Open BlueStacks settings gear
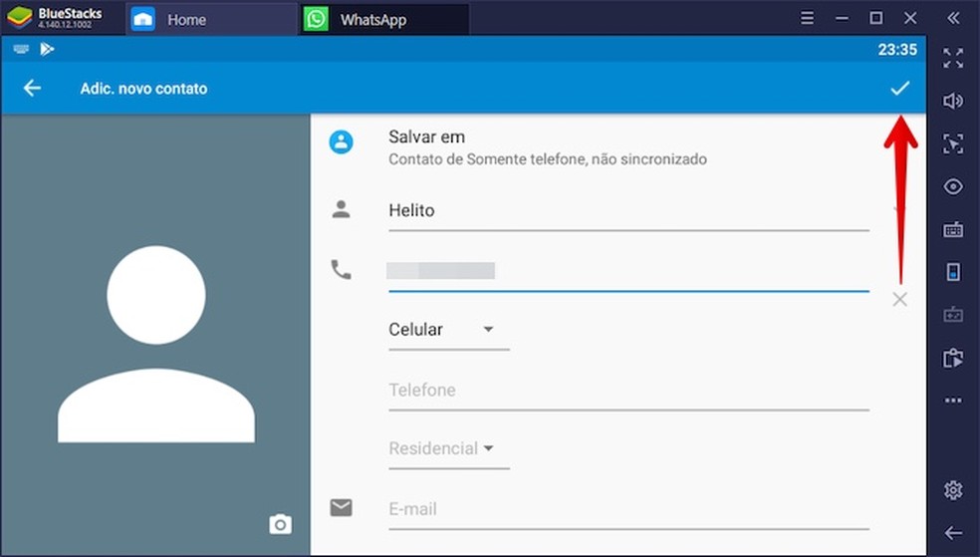 point(953,490)
